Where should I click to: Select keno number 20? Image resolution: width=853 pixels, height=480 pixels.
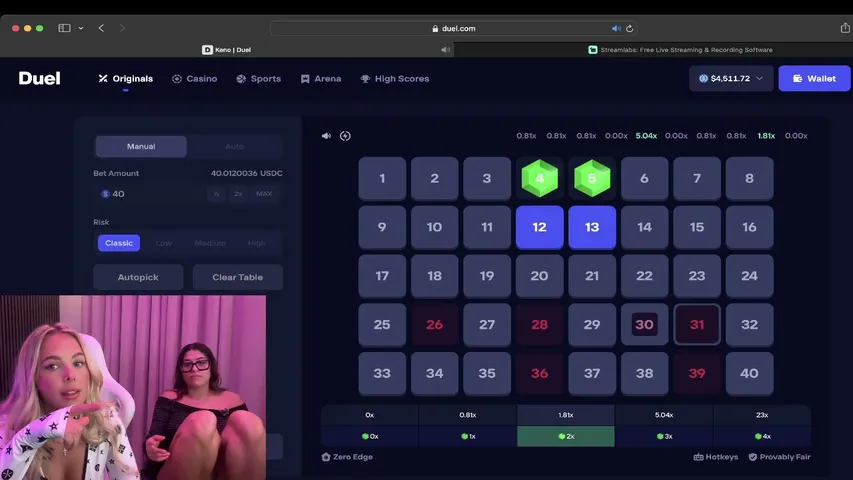(x=540, y=276)
